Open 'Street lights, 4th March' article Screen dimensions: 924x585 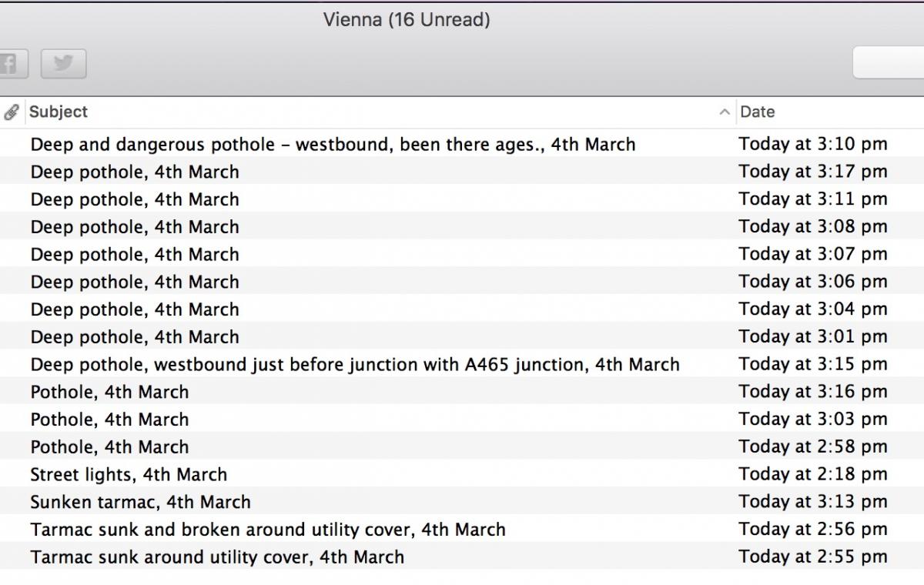pyautogui.click(x=129, y=475)
